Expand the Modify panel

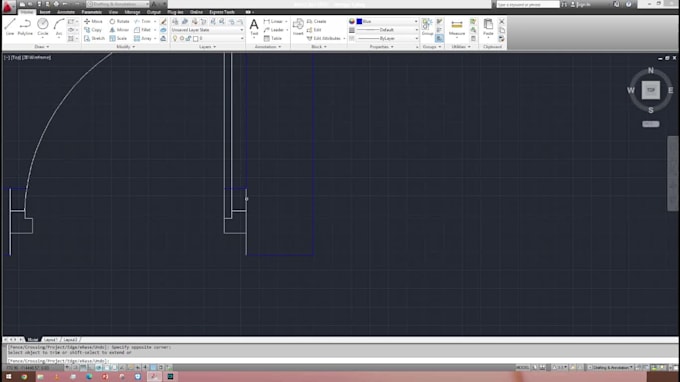pos(125,47)
